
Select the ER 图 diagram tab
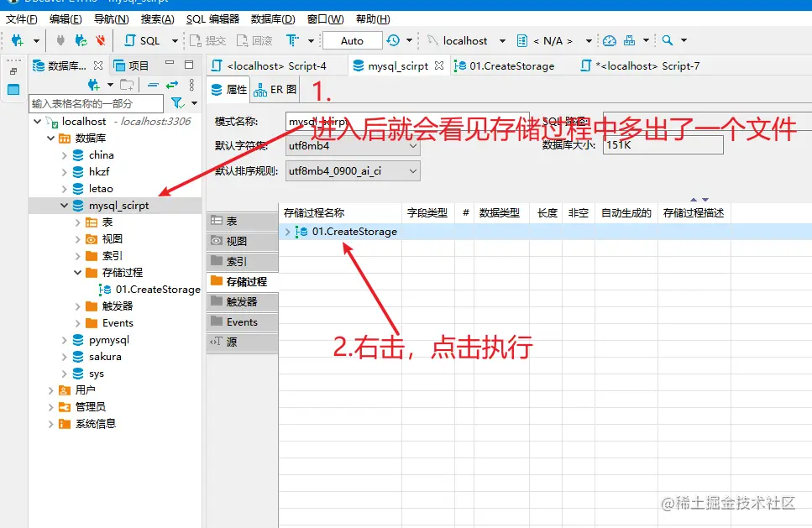coord(275,90)
